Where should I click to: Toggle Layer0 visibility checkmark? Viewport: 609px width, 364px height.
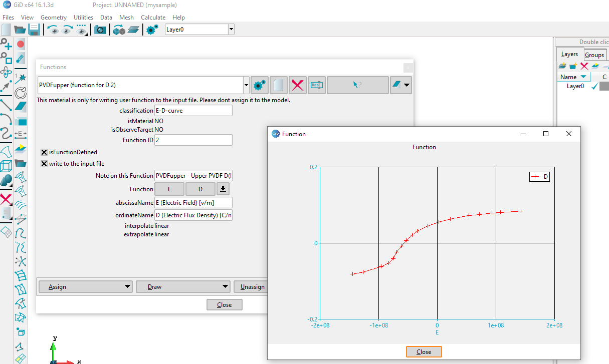[x=594, y=86]
